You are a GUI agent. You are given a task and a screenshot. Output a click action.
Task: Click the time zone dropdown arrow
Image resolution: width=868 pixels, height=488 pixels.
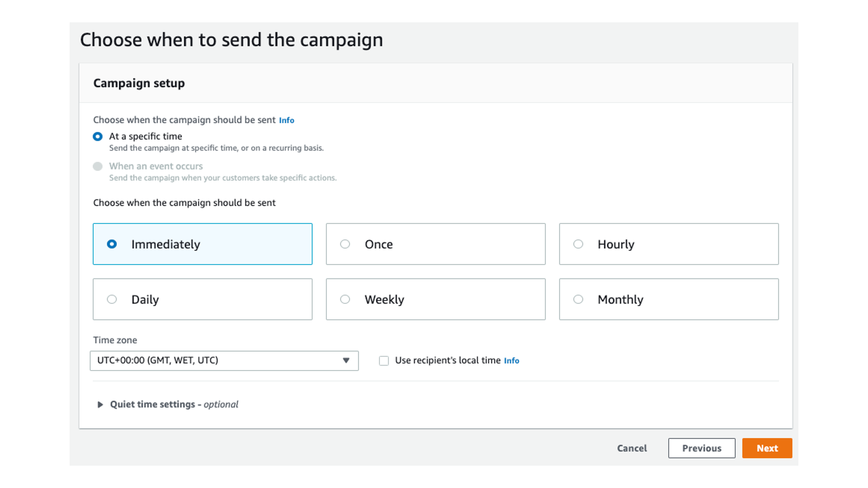point(346,361)
